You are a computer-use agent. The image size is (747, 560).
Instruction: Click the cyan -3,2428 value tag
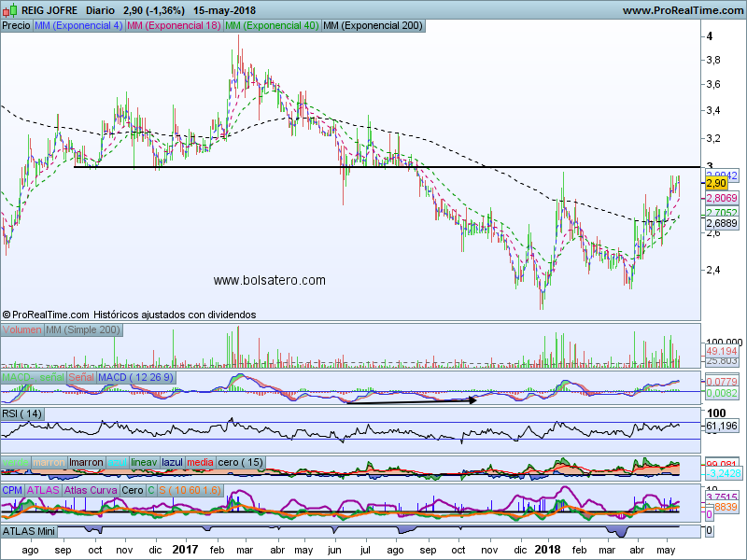[x=724, y=473]
